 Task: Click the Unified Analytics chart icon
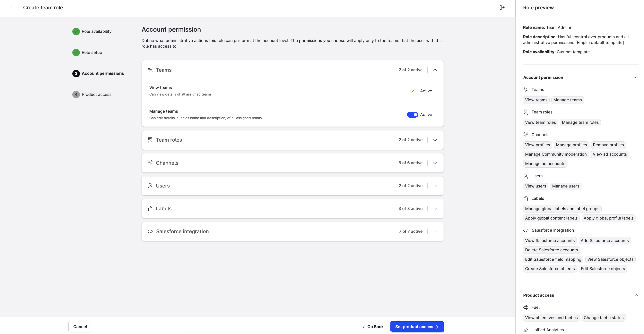(x=526, y=330)
